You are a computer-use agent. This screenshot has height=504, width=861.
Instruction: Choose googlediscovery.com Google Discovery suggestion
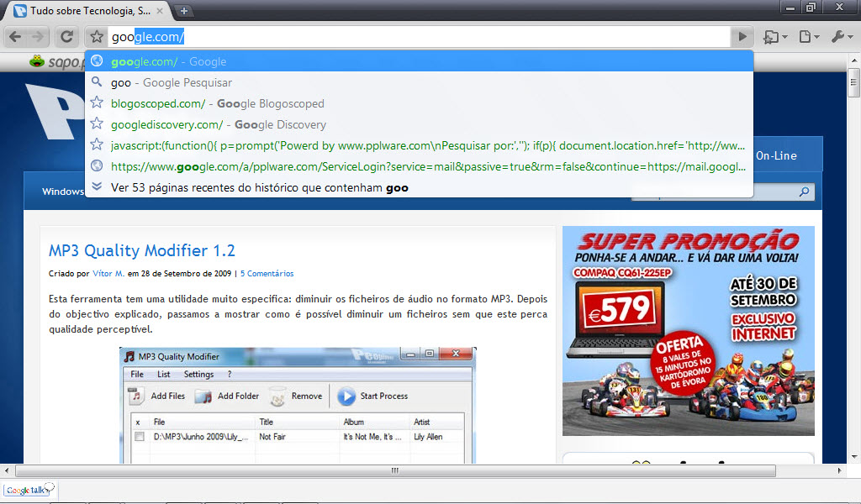[419, 124]
